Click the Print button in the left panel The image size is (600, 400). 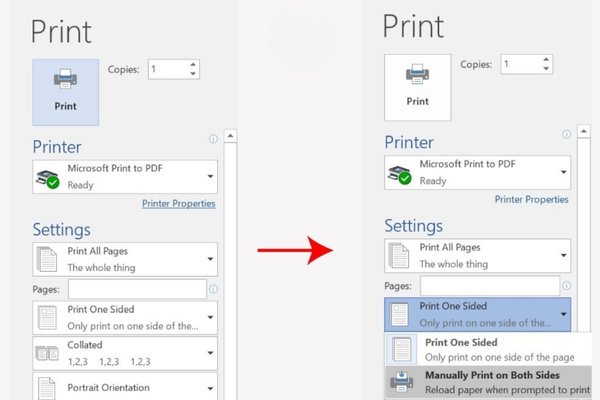coord(66,91)
